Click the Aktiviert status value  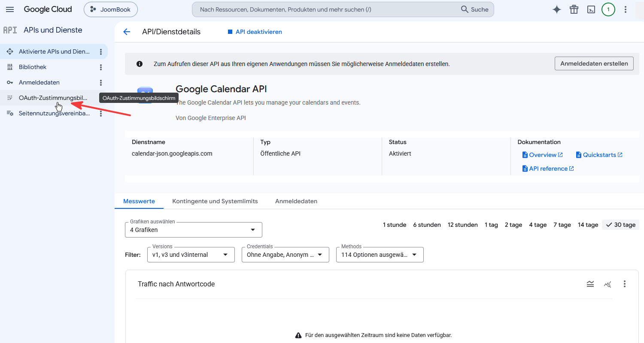click(400, 153)
